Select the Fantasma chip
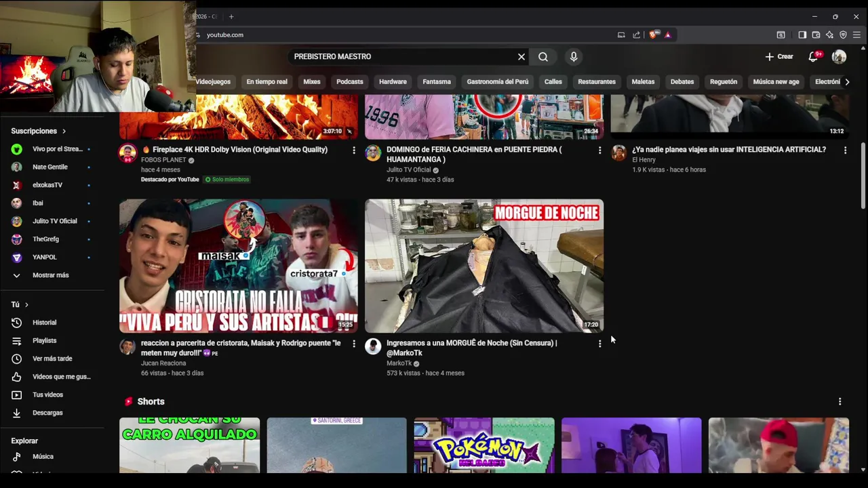This screenshot has width=868, height=488. coord(437,82)
